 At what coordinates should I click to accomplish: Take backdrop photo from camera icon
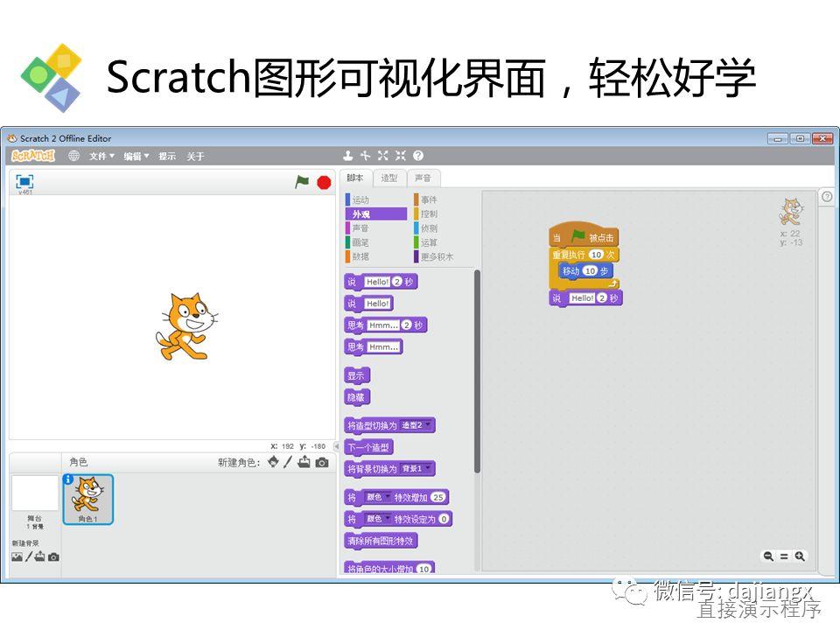click(x=53, y=557)
